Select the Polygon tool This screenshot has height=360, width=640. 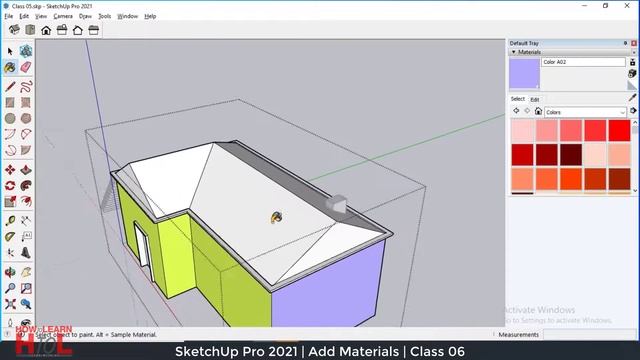coord(26,118)
